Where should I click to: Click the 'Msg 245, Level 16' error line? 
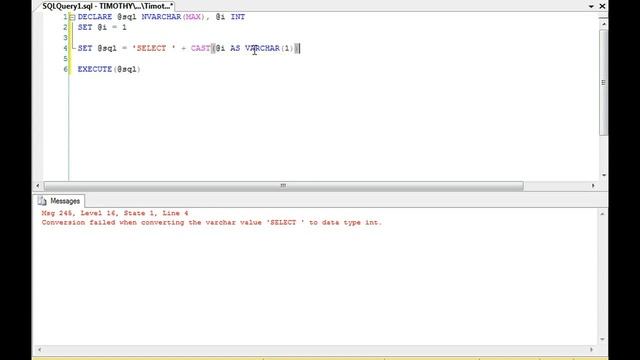click(115, 213)
